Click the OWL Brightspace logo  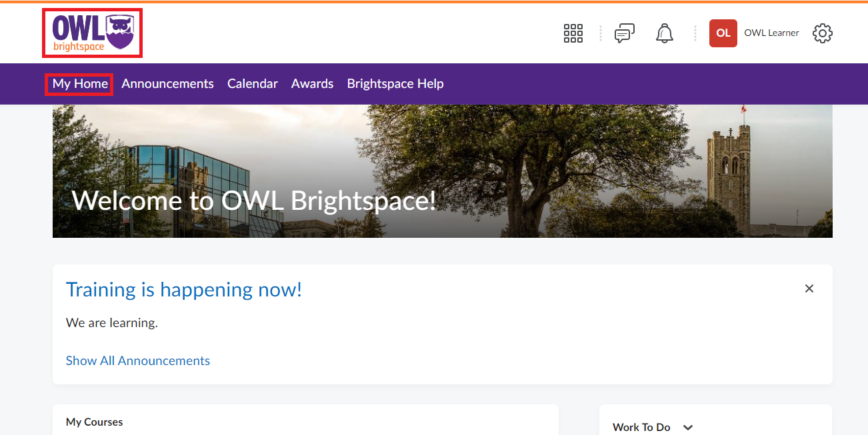[92, 33]
